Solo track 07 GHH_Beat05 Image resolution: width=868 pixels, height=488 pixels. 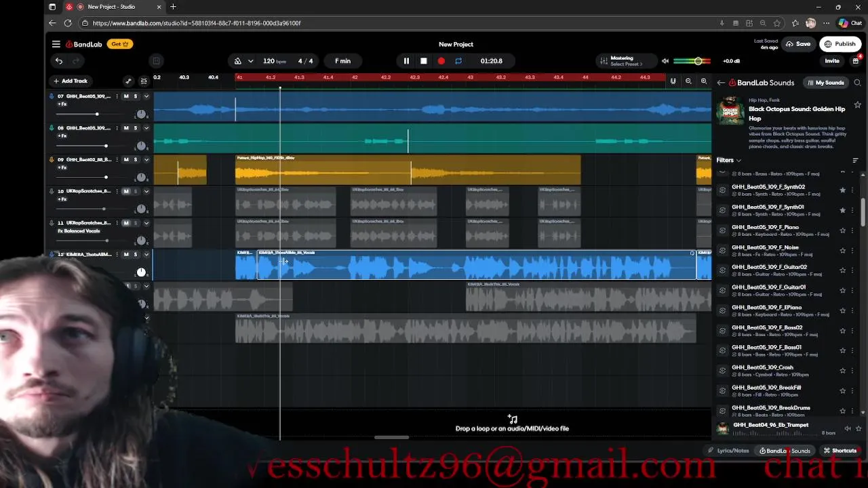coord(136,96)
